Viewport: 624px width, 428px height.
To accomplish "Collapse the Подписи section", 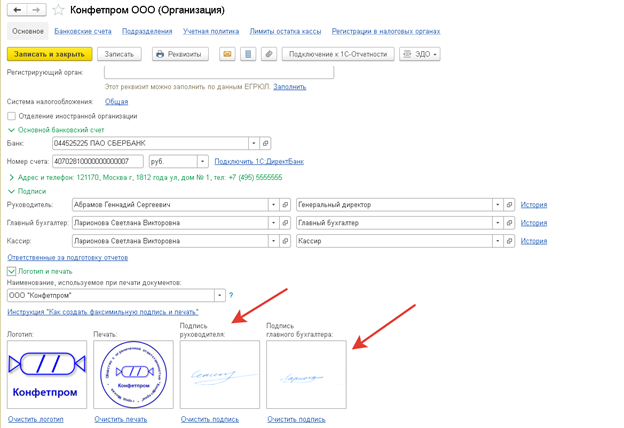I will 12,191.
